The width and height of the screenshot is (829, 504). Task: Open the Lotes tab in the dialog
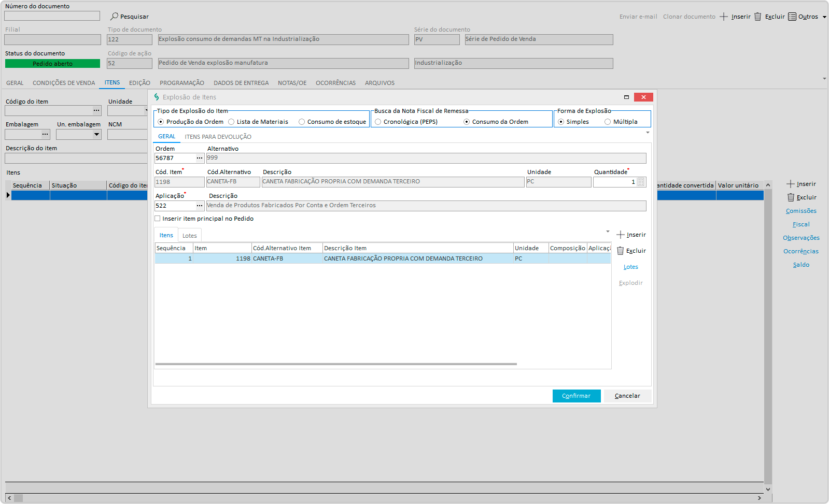pos(189,236)
